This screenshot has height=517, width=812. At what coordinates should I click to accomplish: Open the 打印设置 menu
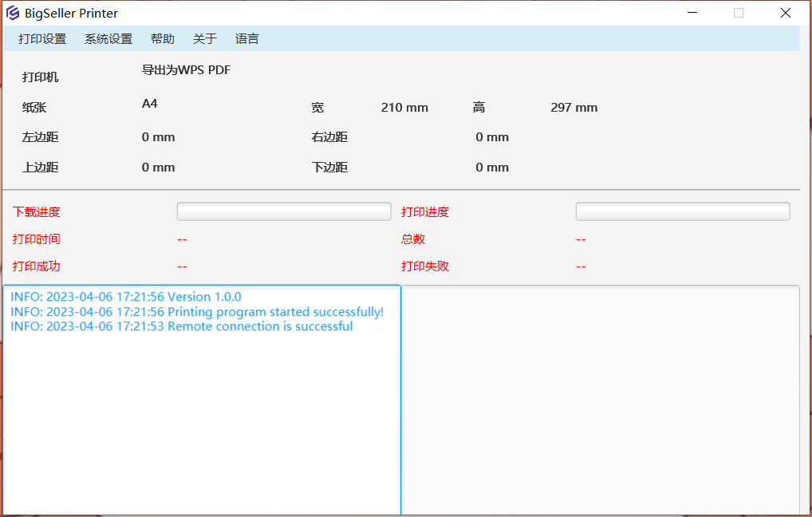tap(42, 39)
